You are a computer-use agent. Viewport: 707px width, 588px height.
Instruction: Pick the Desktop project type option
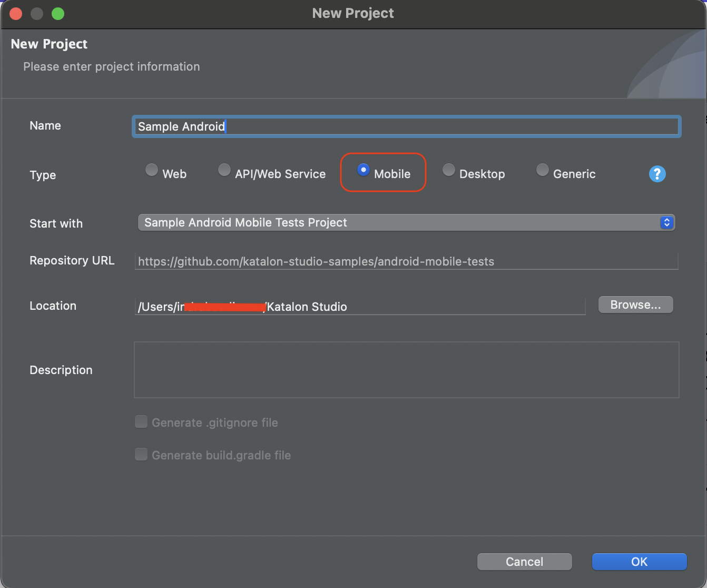click(x=448, y=170)
